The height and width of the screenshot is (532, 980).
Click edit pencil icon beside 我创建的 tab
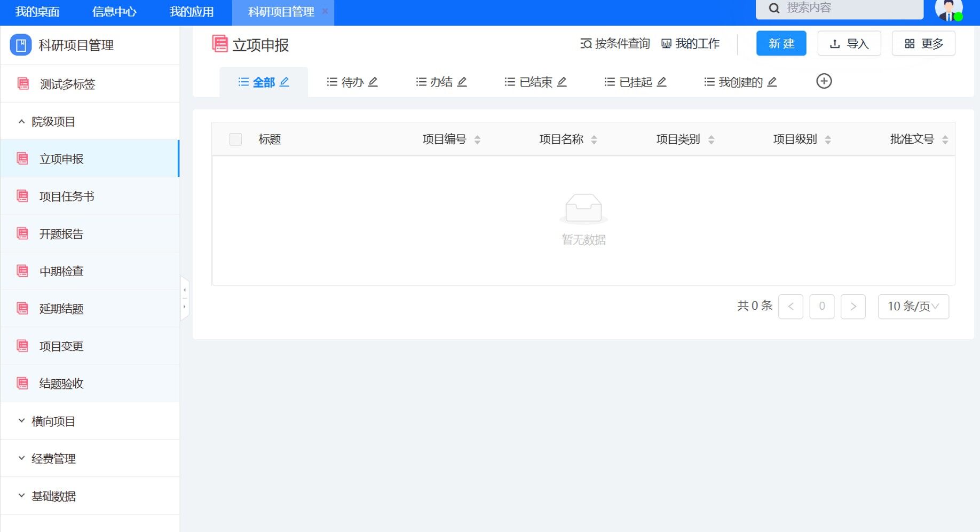click(x=772, y=82)
